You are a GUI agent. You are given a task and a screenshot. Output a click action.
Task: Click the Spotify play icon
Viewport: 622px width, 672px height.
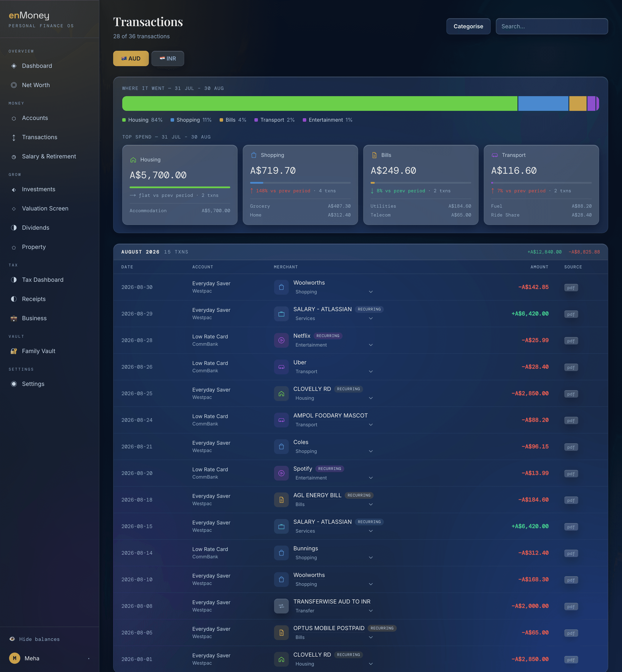point(281,473)
